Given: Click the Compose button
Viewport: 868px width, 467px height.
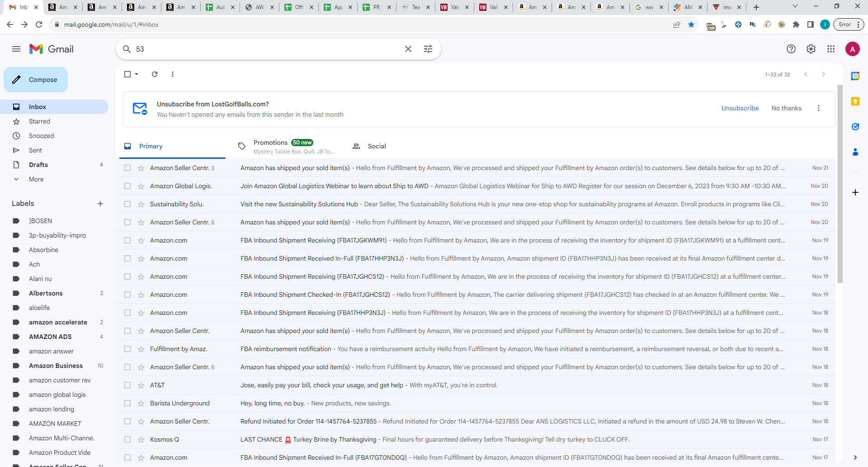Looking at the screenshot, I should coord(36,80).
